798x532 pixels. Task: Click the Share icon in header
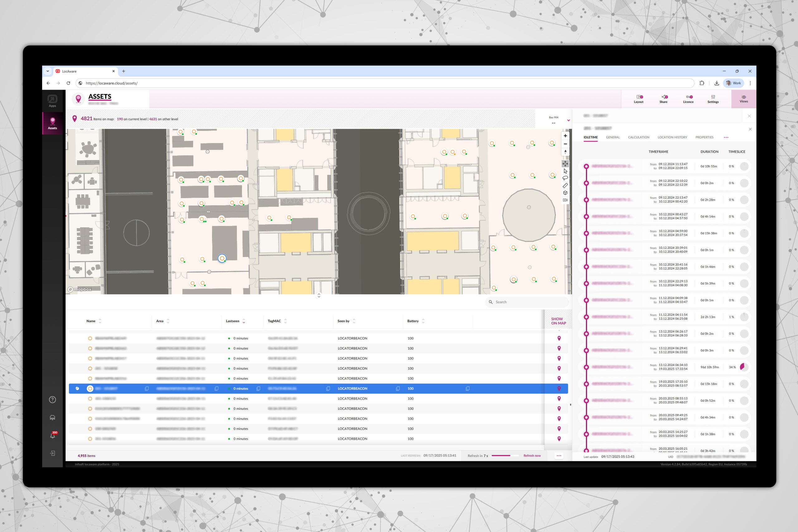pos(663,99)
